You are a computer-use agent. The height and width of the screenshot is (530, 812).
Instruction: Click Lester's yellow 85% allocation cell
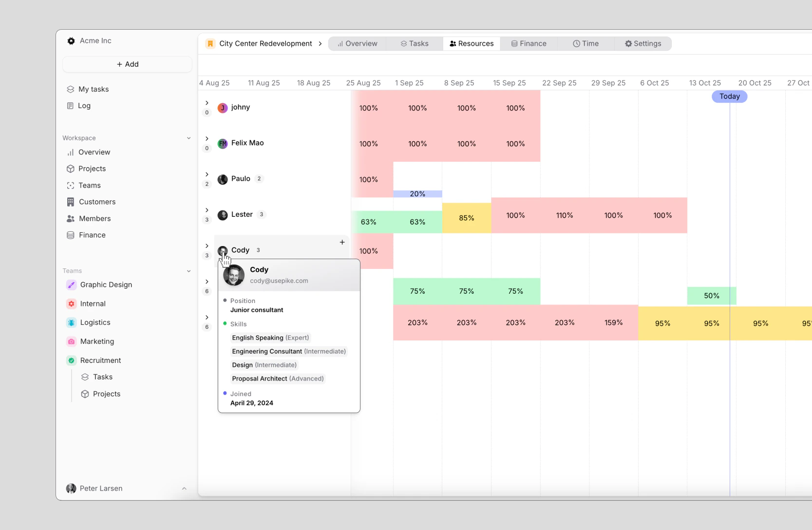pos(467,218)
